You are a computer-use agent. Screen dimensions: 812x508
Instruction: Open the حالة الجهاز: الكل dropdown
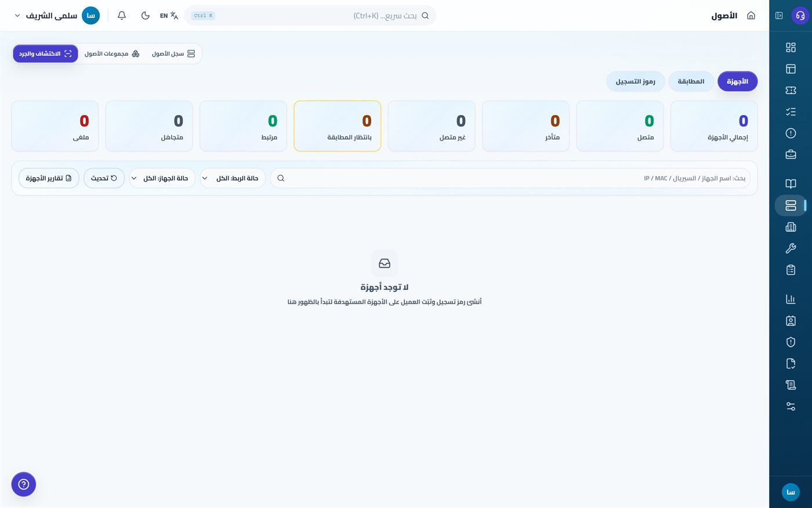click(x=162, y=178)
